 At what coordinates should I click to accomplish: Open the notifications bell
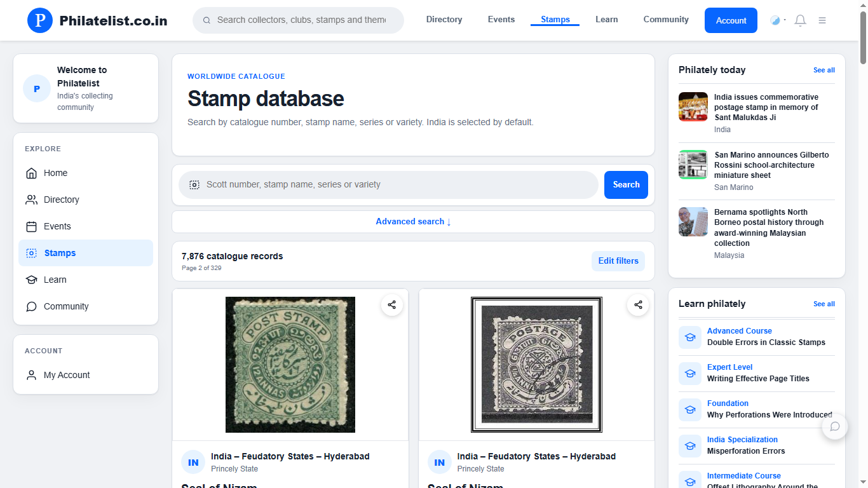801,20
